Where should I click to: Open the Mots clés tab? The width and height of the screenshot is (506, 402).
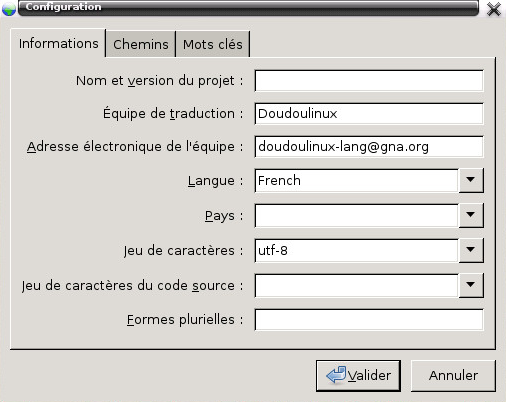coord(213,44)
